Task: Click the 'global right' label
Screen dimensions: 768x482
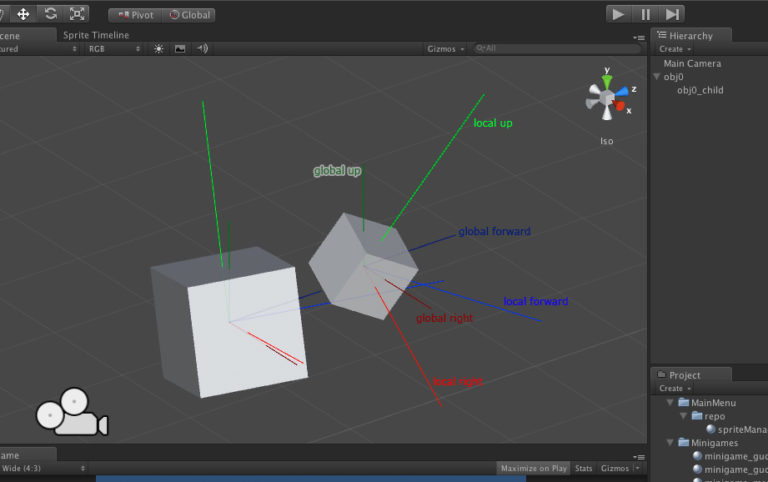Action: tap(445, 318)
